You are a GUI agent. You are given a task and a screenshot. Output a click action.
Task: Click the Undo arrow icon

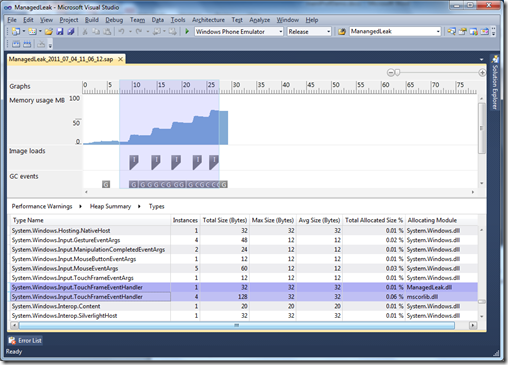[122, 32]
